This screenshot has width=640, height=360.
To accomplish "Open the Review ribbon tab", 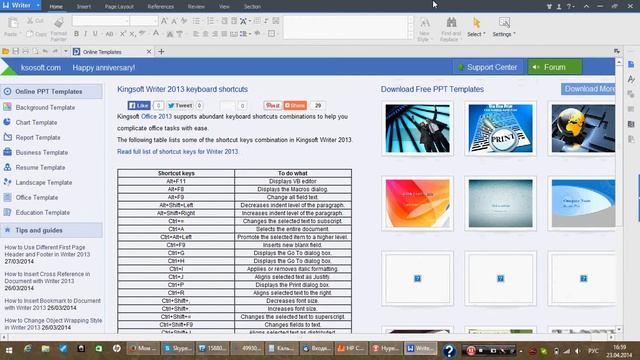I will click(x=196, y=7).
